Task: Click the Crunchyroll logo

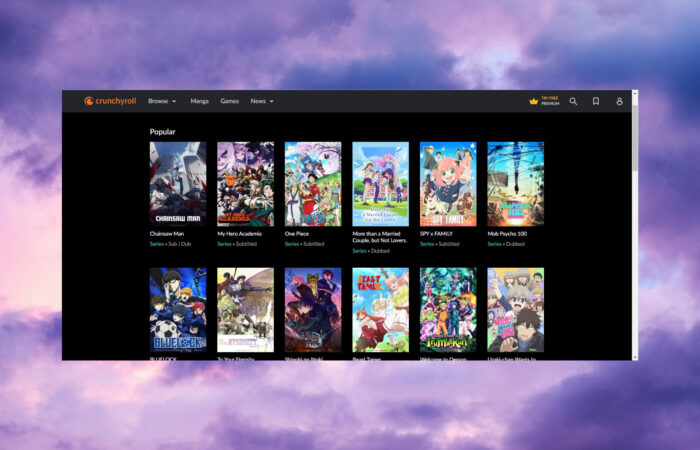Action: (x=110, y=101)
